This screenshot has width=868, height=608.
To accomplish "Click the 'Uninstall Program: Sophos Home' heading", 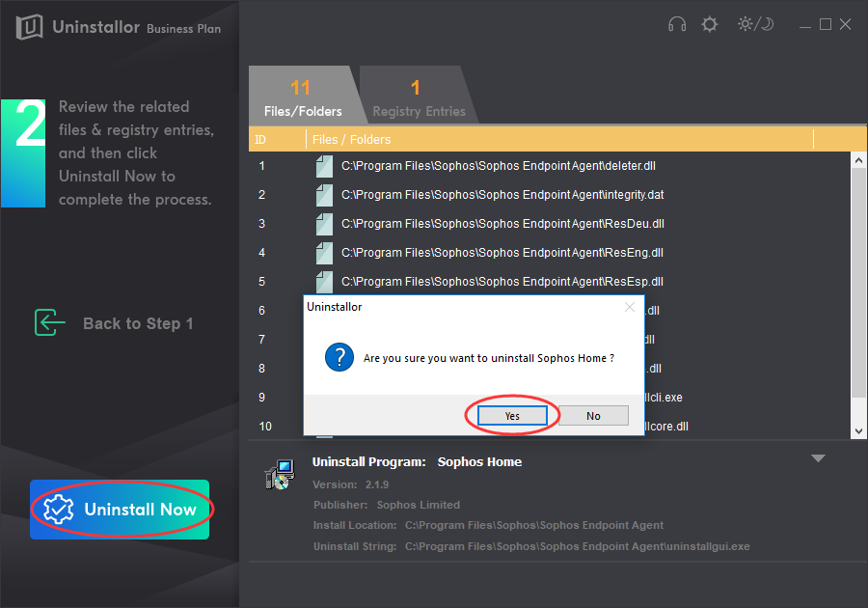I will coord(417,462).
